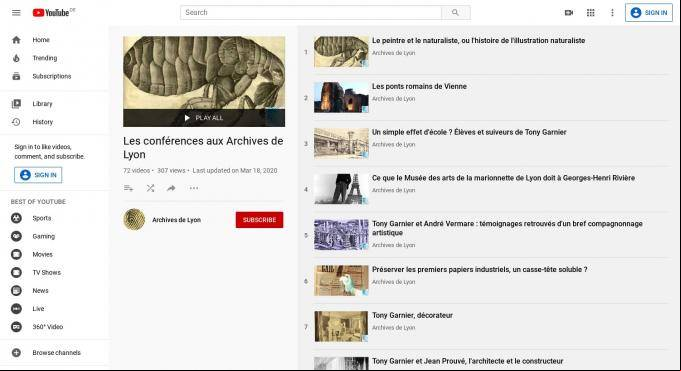Play all videos in playlist
681x371 pixels.
point(204,118)
